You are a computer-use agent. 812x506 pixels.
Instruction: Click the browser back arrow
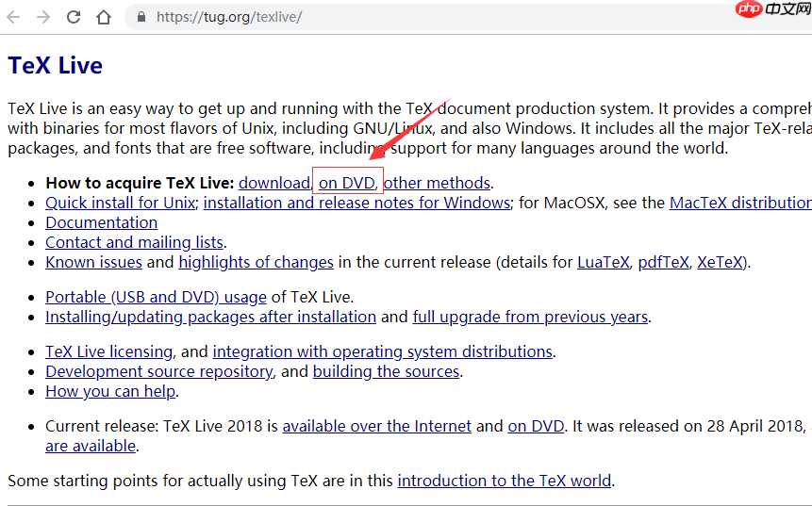13,17
